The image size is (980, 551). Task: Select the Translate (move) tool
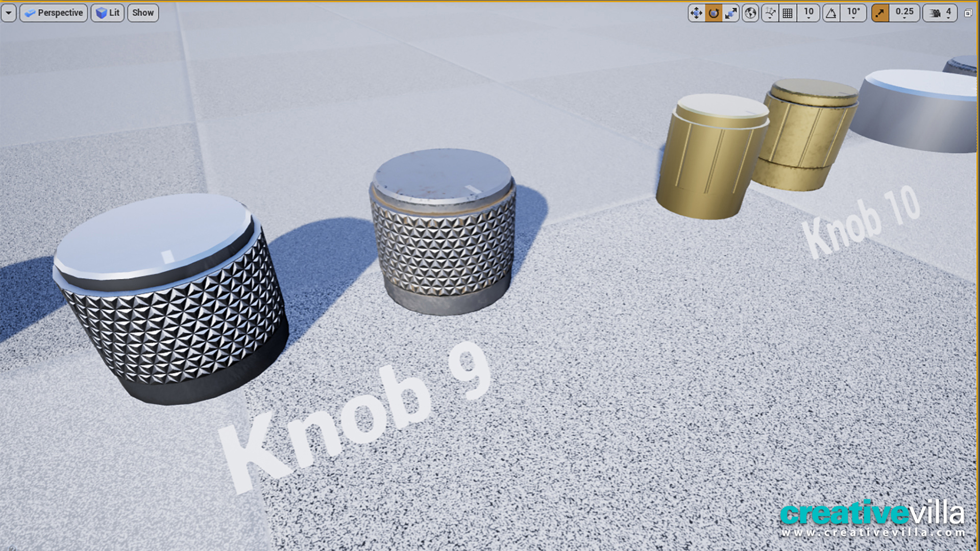[696, 13]
